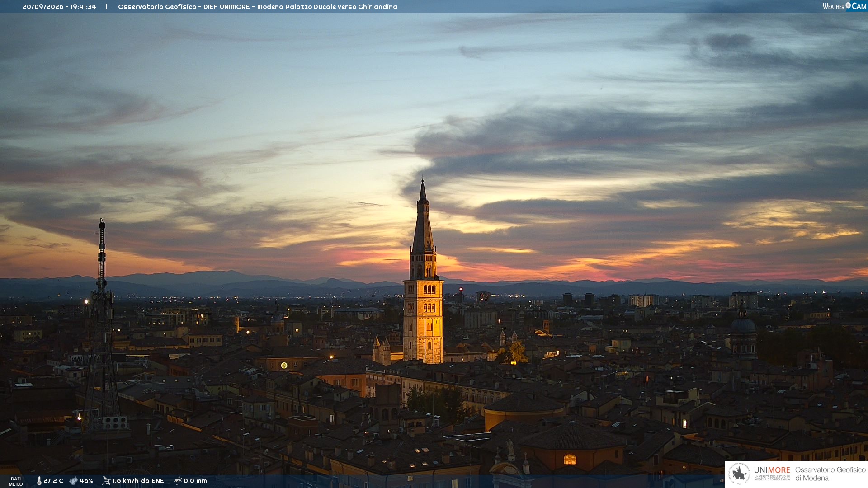Select the DATI METEO label
Viewport: 868px width, 488px height.
click(16, 481)
